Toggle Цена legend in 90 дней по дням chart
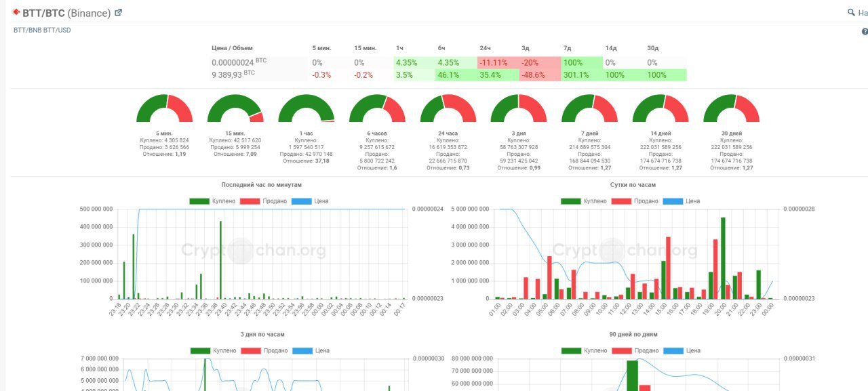The width and height of the screenshot is (868, 391). click(682, 350)
